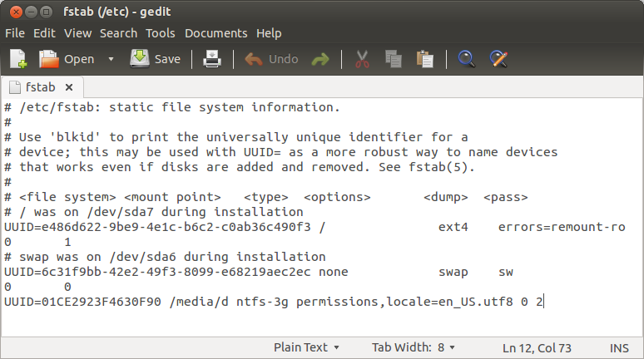Print the document using printer icon
644x359 pixels.
tap(212, 59)
